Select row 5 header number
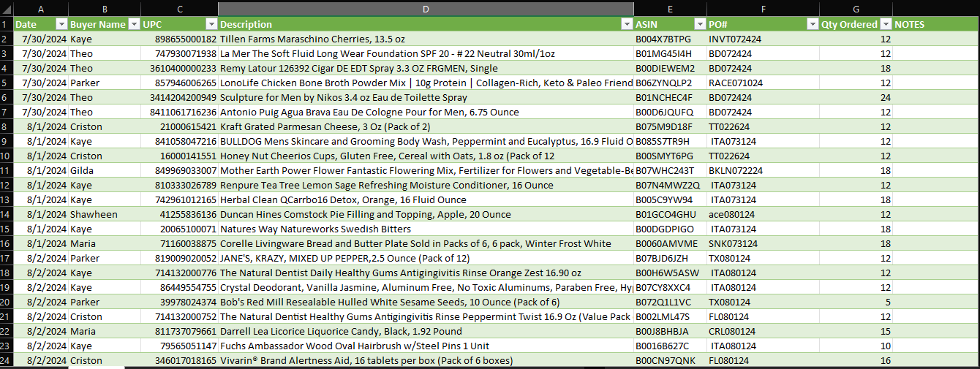 7,83
